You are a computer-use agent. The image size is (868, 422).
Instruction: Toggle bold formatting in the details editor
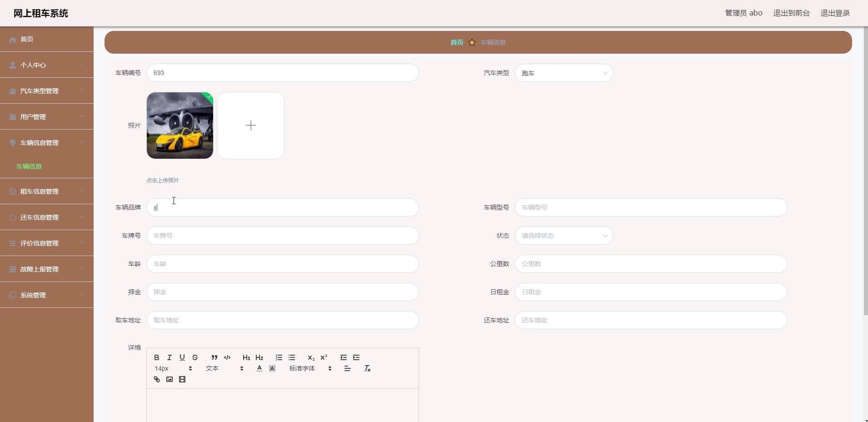(x=157, y=357)
